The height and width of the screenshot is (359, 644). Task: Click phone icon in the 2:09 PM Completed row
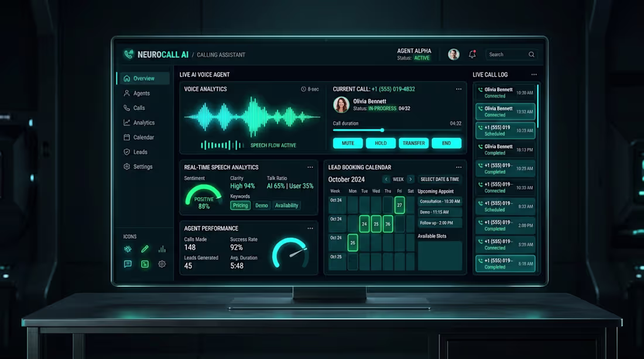(480, 222)
